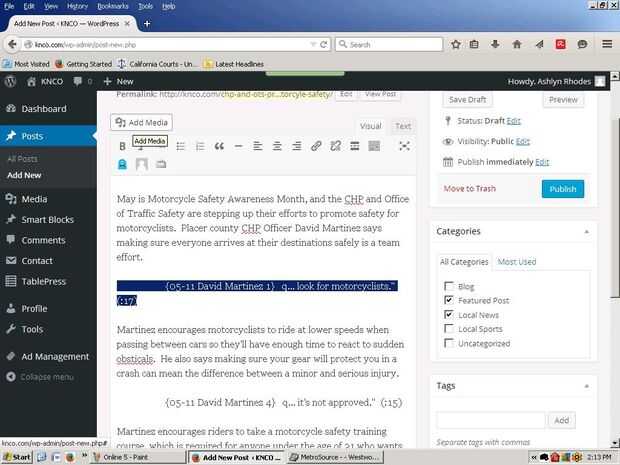Show the Most Used categories tab

(x=517, y=262)
